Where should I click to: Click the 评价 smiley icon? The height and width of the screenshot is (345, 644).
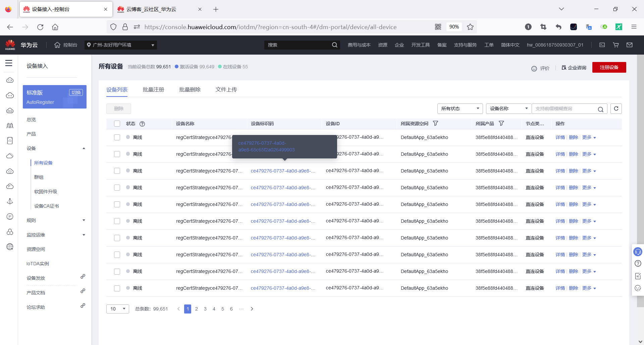pyautogui.click(x=534, y=68)
